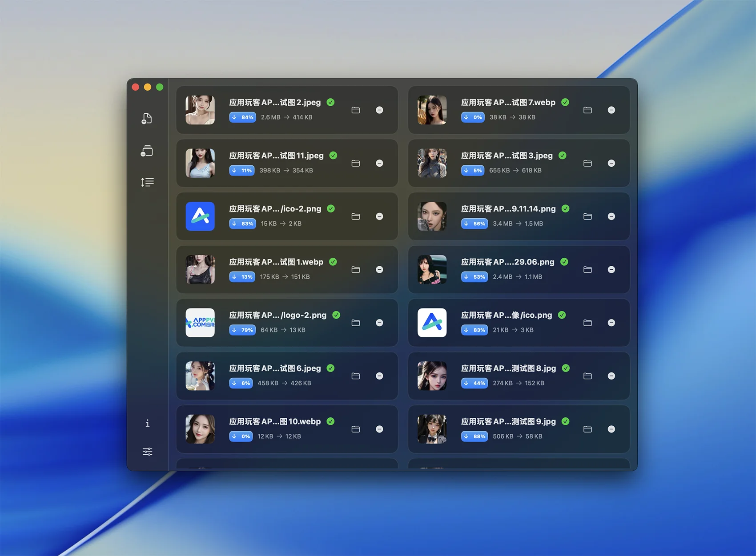Click the remove stack icon in sidebar
This screenshot has height=556, width=756.
click(147, 151)
